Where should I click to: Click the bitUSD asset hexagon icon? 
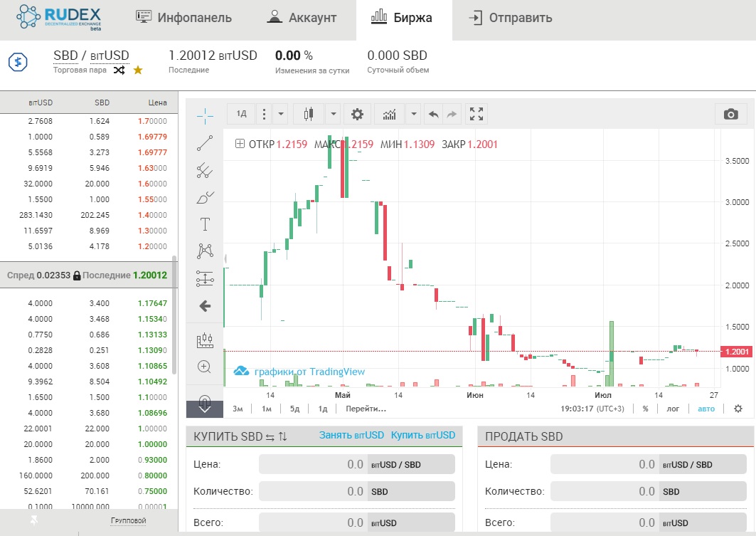coord(18,62)
